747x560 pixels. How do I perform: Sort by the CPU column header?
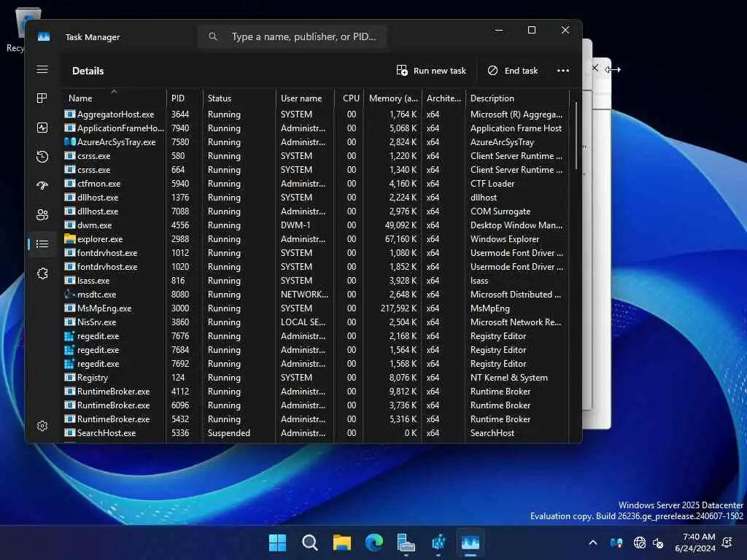pyautogui.click(x=349, y=98)
